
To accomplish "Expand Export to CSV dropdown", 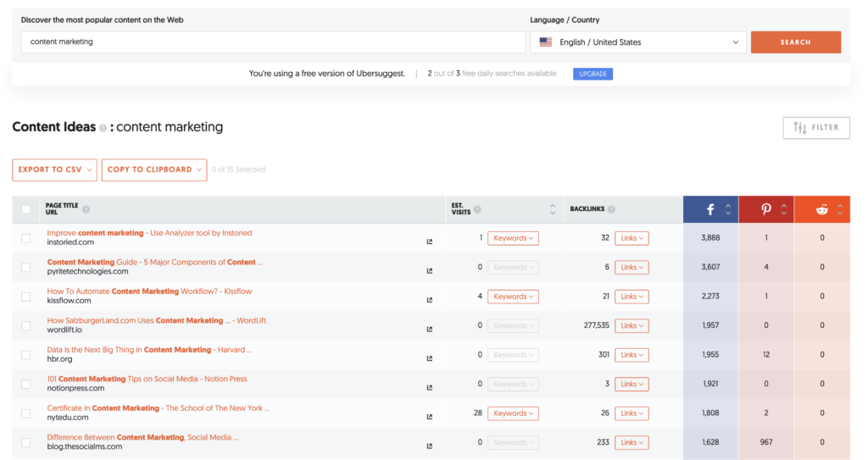I will coord(54,170).
